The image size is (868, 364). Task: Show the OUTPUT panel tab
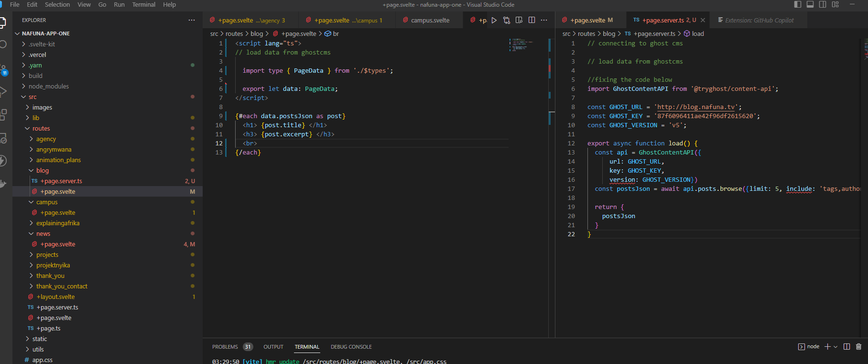click(x=273, y=347)
